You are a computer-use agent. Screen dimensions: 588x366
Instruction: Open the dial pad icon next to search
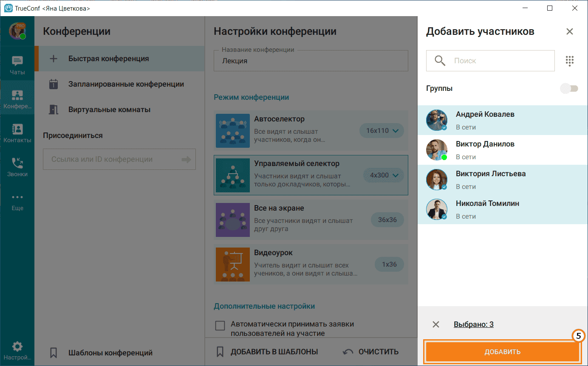click(570, 61)
